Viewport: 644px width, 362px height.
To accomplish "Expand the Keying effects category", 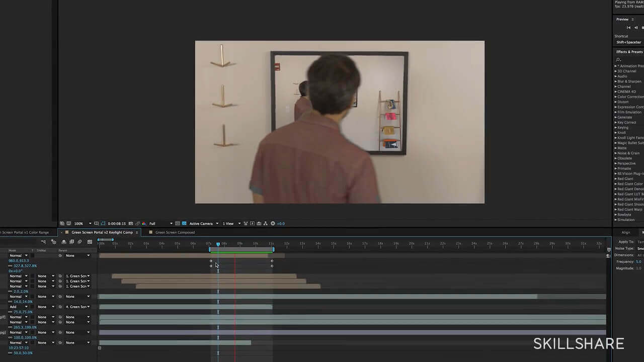I will 622,128.
